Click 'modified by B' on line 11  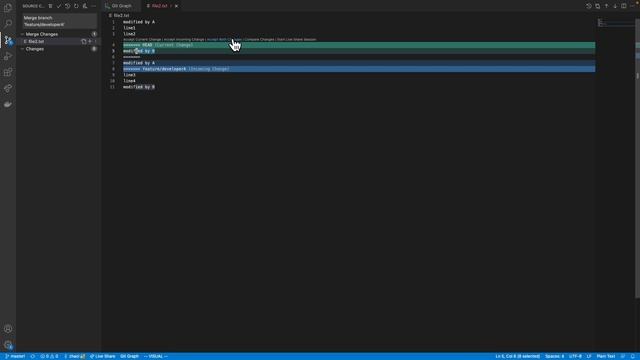pos(139,87)
